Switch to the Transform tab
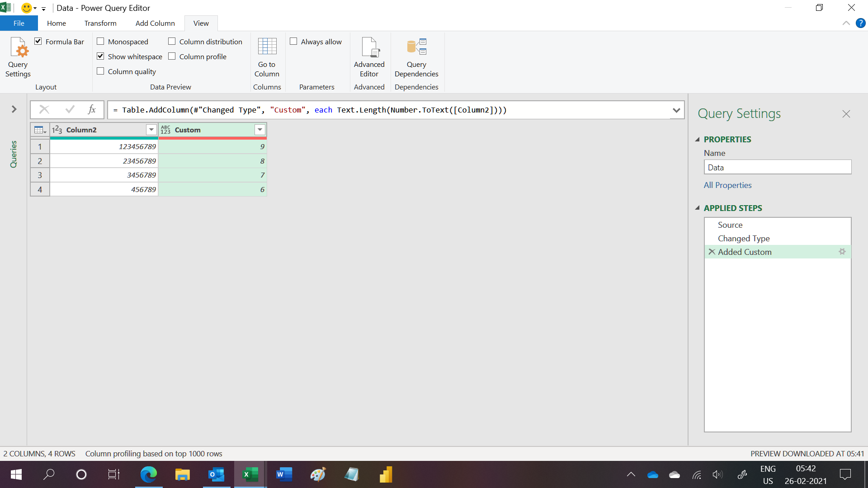Viewport: 868px width, 488px height. coord(100,23)
